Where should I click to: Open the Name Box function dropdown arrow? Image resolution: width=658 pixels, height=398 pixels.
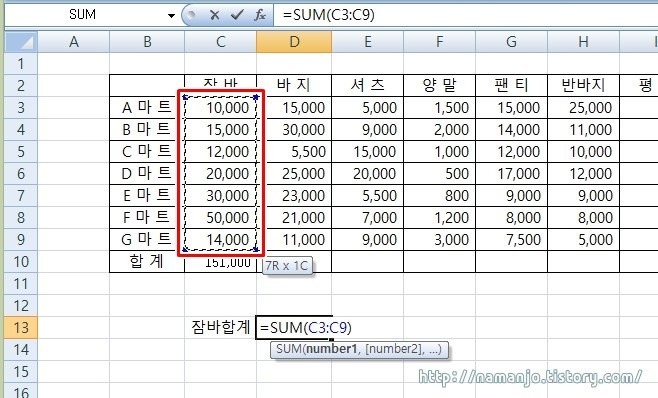point(171,16)
